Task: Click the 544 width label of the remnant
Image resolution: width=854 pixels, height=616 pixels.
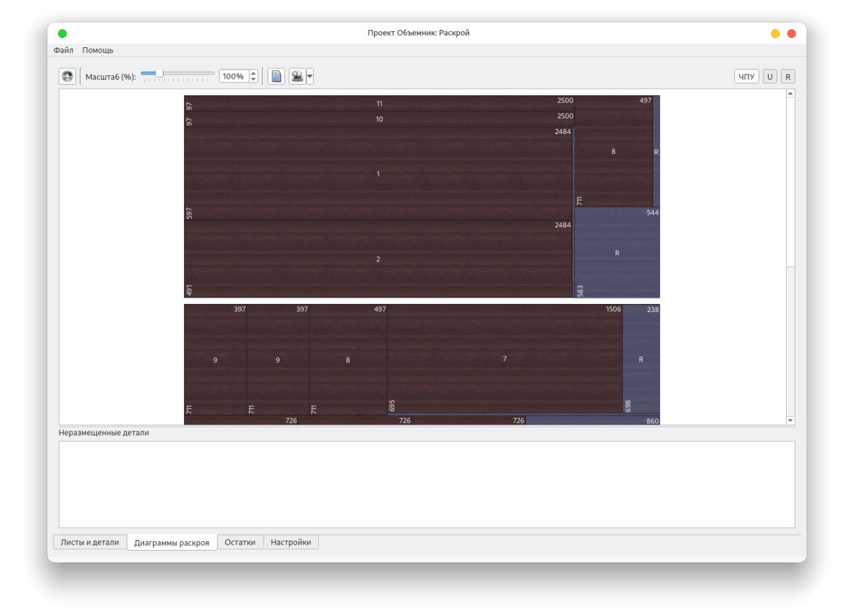Action: (653, 213)
